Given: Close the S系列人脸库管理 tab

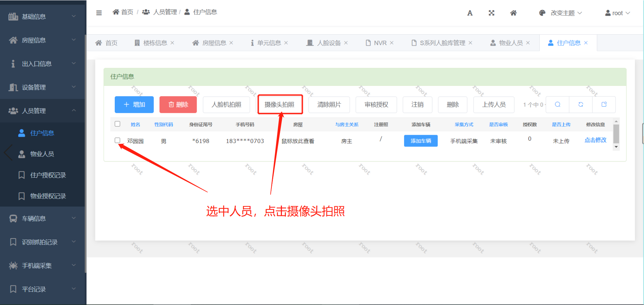Looking at the screenshot, I should [470, 43].
